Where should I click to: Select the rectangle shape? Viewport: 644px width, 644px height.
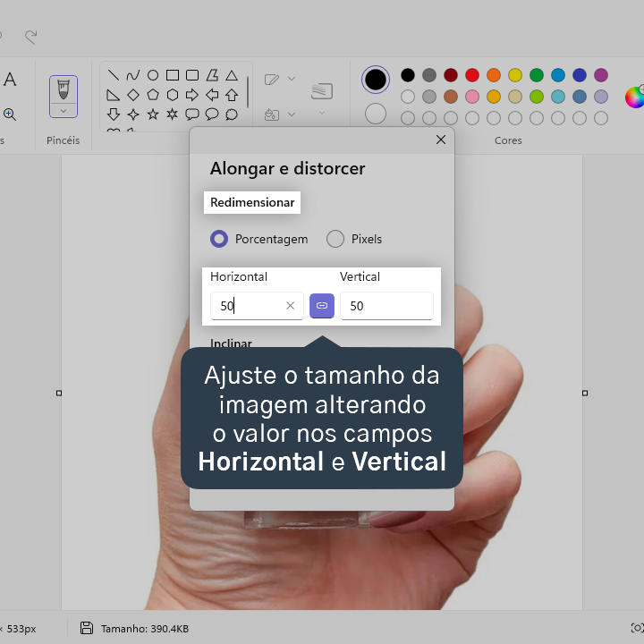[173, 75]
